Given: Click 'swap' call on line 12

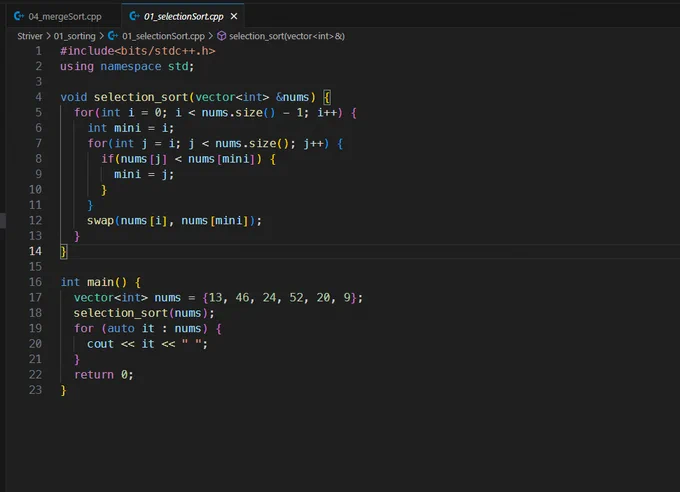Looking at the screenshot, I should [100, 221].
